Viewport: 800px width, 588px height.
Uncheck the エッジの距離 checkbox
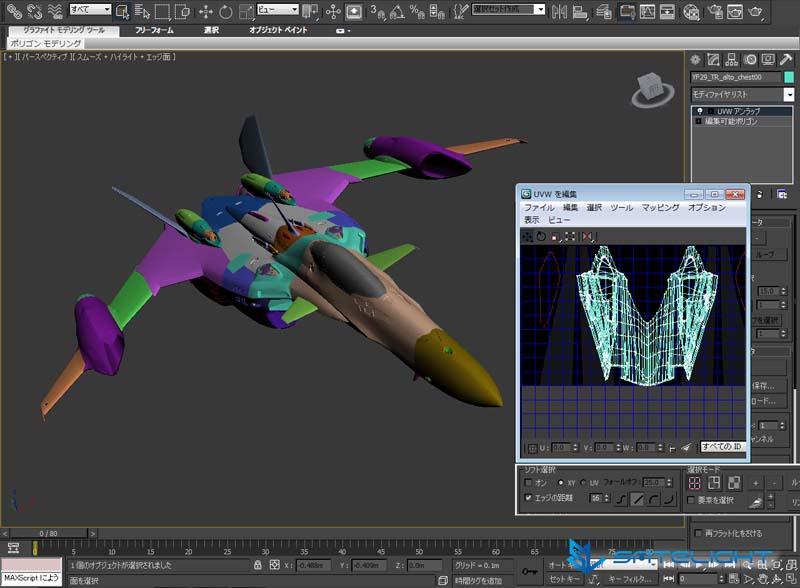[528, 498]
